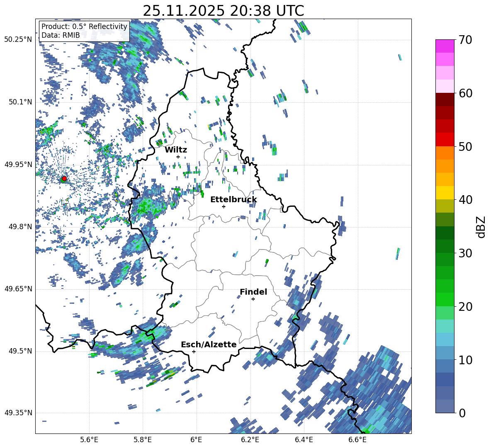Click the red radar location dot

pyautogui.click(x=64, y=179)
